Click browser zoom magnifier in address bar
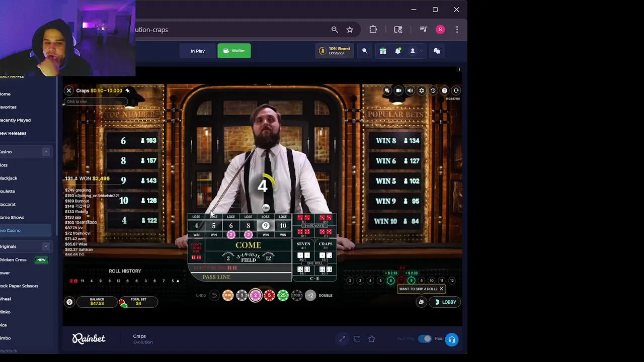644x362 pixels. pyautogui.click(x=335, y=30)
